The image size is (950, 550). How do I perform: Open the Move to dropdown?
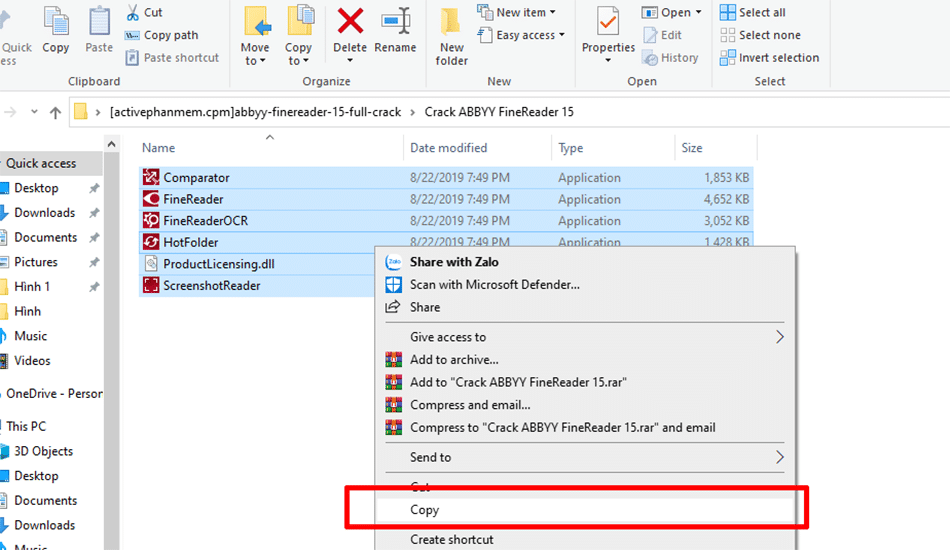click(254, 53)
